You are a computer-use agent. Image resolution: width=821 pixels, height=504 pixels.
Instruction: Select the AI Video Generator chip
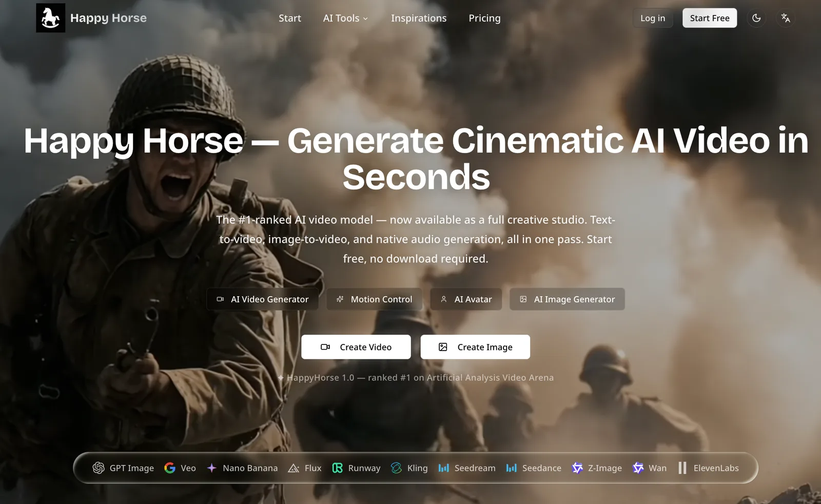pyautogui.click(x=263, y=299)
